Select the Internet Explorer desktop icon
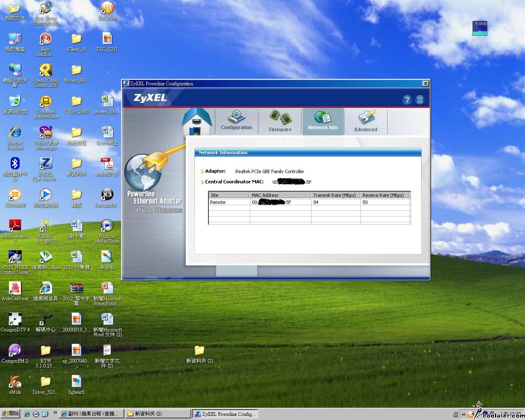The width and height of the screenshot is (525, 420). pyautogui.click(x=15, y=138)
